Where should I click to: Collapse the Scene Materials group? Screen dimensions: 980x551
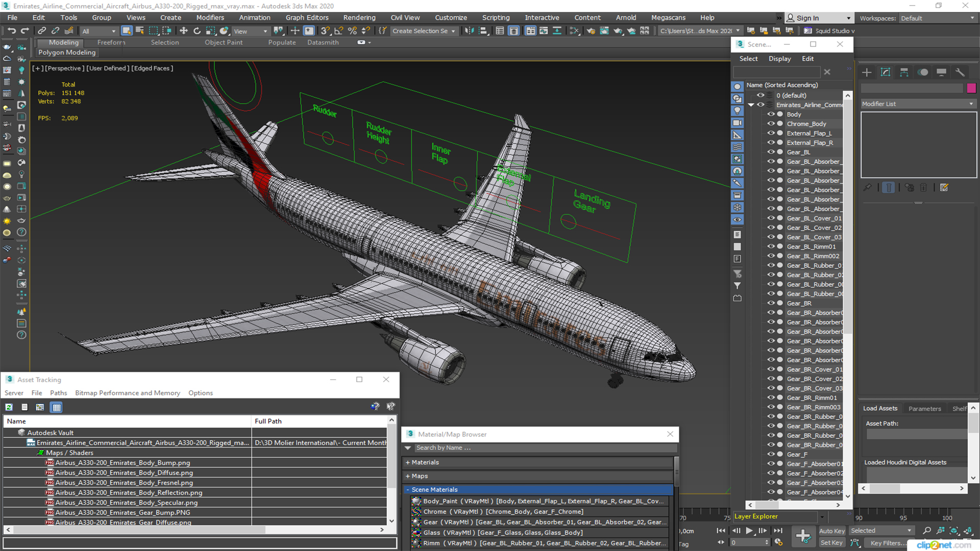(x=408, y=490)
